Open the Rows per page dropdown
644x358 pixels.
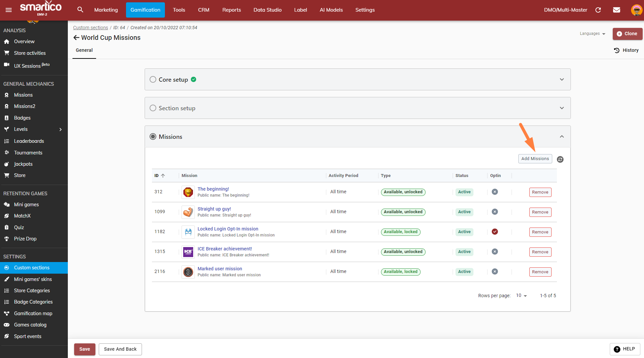pyautogui.click(x=521, y=296)
